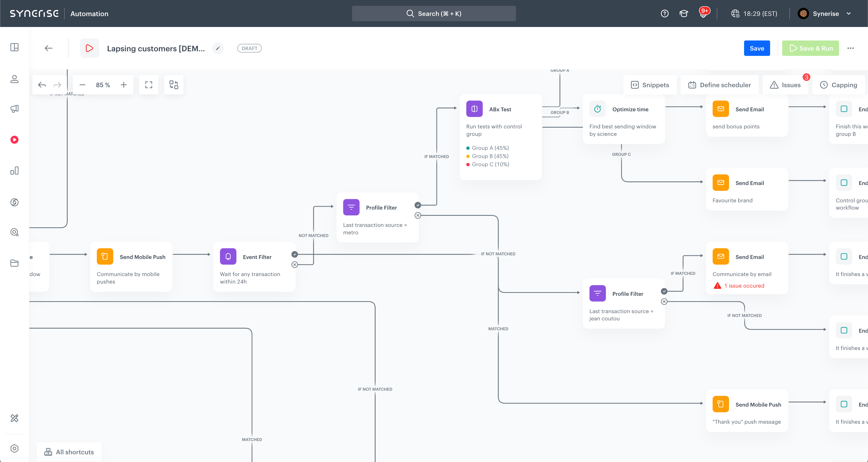The height and width of the screenshot is (462, 868).
Task: Open the notifications lightbulb showing 9+ badge
Action: tap(704, 15)
